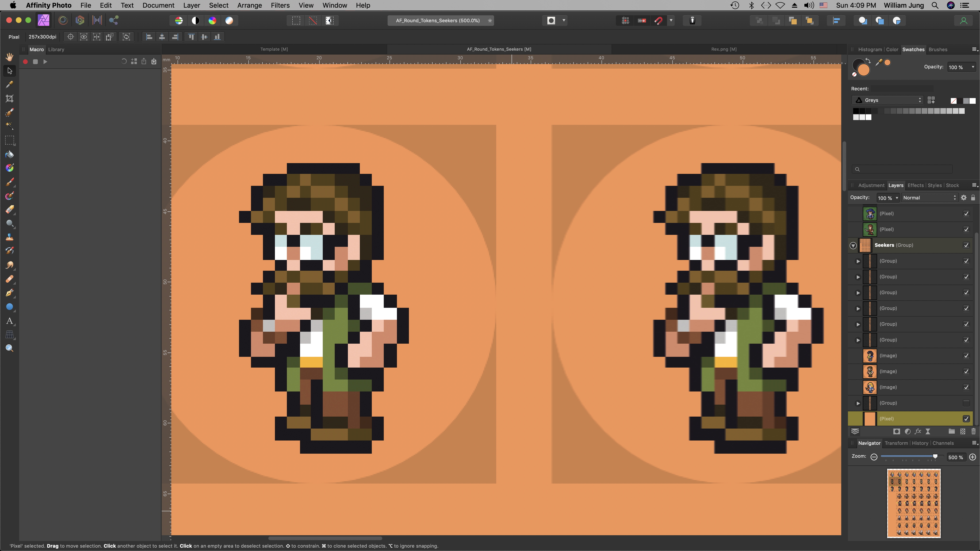Viewport: 980px width, 551px height.
Task: Select the Flood Fill tool
Action: (10, 154)
